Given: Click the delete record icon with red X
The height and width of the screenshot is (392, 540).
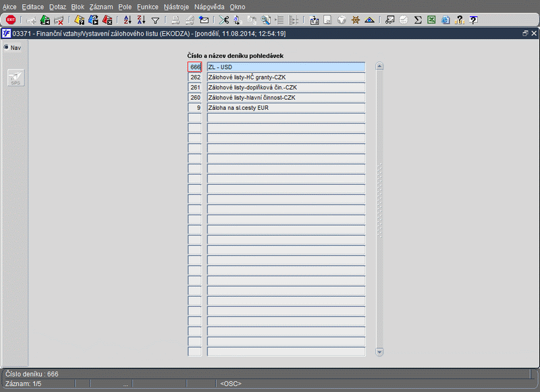Looking at the screenshot, I should (x=59, y=20).
